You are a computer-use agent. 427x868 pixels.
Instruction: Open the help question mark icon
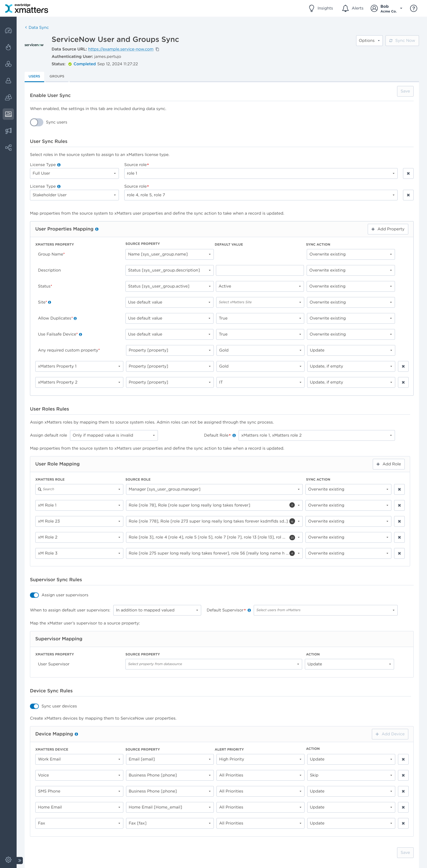(413, 8)
